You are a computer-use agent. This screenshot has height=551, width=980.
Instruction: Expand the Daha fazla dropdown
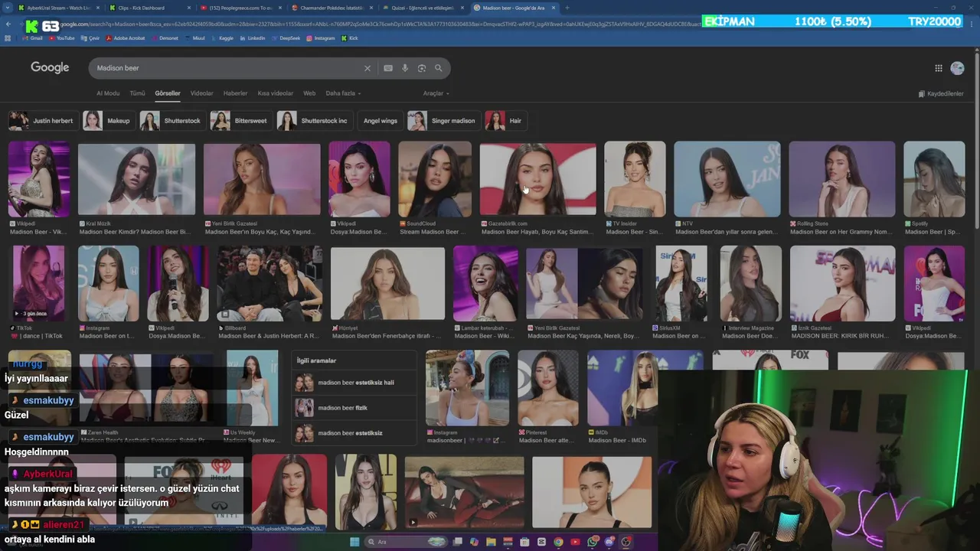click(343, 93)
